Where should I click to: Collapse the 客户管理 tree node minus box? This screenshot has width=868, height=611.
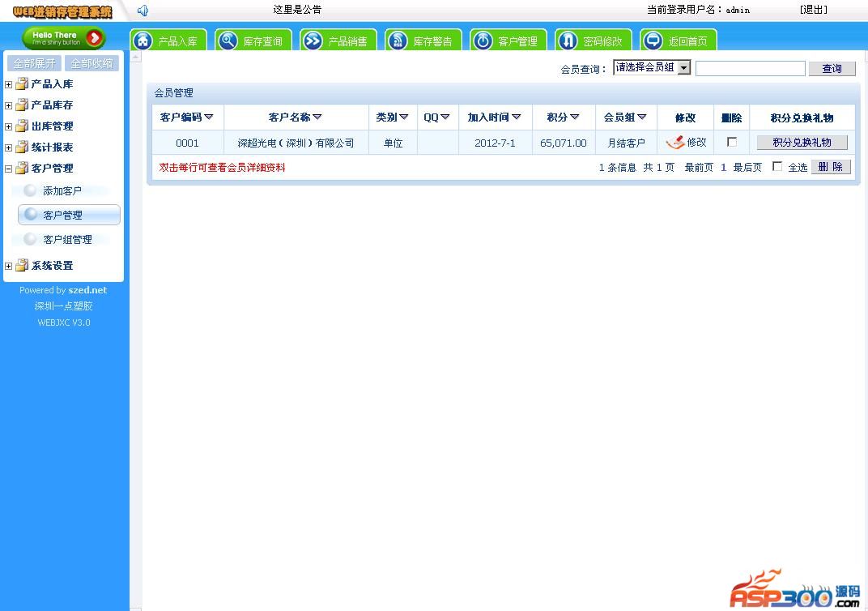[x=8, y=169]
